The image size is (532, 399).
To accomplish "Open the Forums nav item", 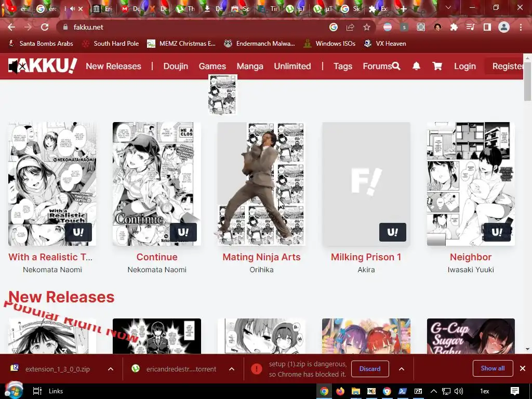I will pos(377,66).
